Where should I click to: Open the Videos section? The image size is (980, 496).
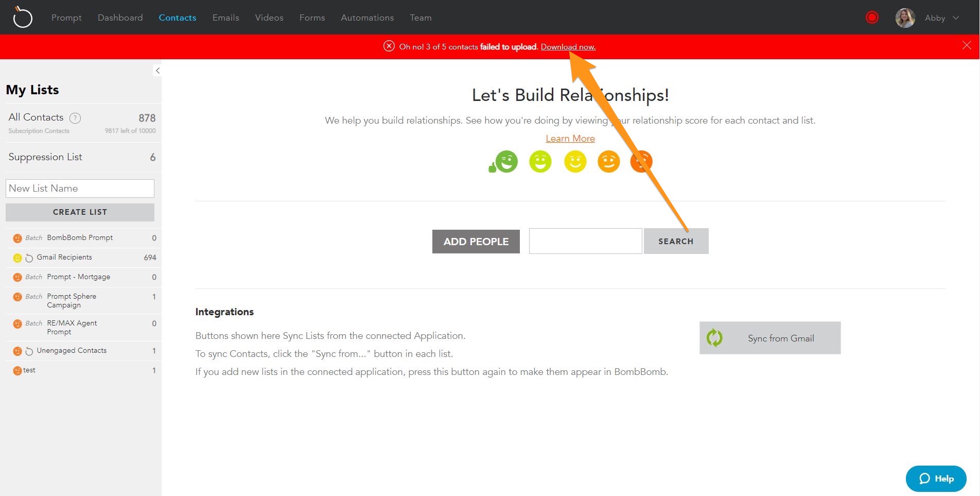click(x=269, y=18)
